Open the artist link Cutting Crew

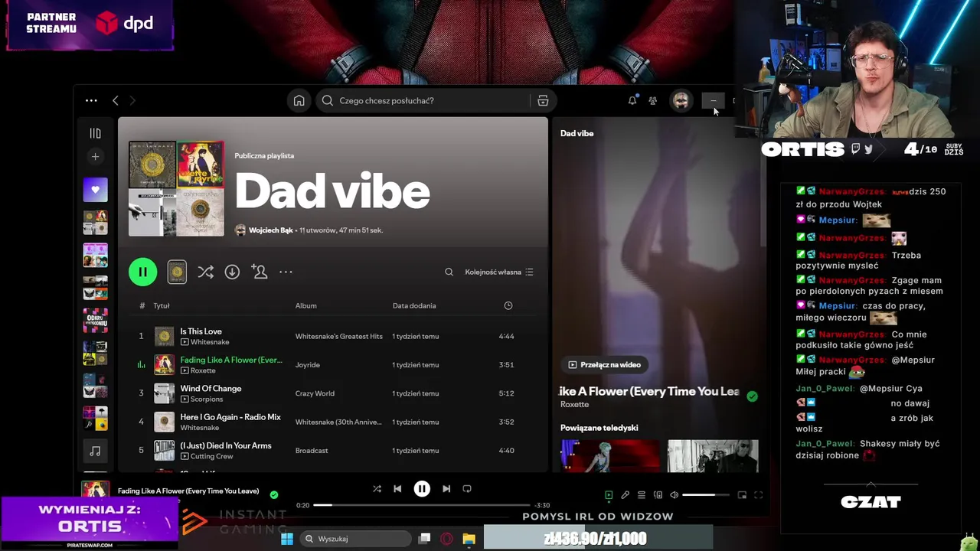[211, 456]
